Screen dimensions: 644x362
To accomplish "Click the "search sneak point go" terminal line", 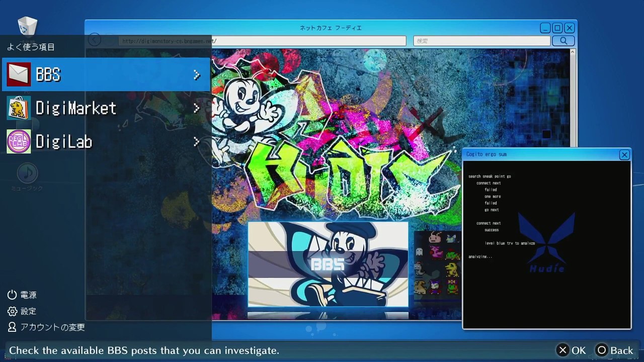I will 490,176.
